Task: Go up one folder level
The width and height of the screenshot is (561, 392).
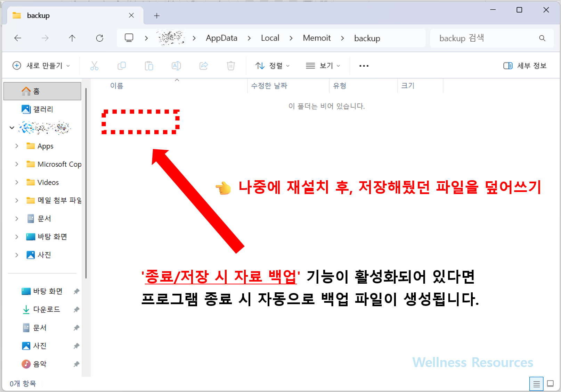Action: click(72, 38)
